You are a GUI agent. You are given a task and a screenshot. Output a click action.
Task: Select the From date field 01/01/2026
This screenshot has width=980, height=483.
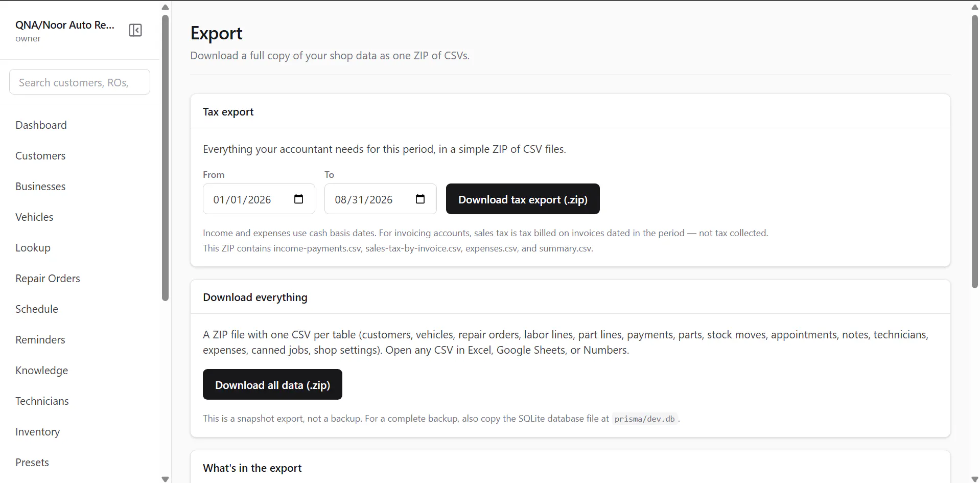259,199
